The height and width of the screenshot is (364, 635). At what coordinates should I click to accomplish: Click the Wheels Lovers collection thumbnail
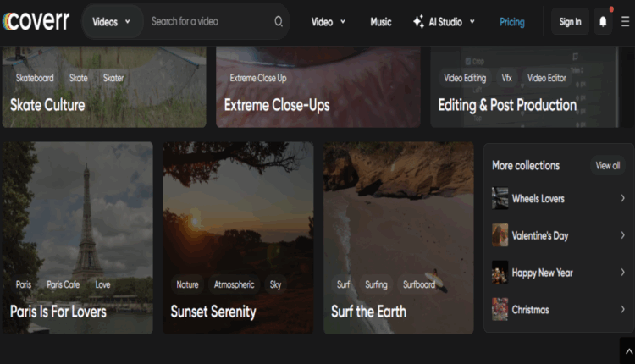coord(500,198)
